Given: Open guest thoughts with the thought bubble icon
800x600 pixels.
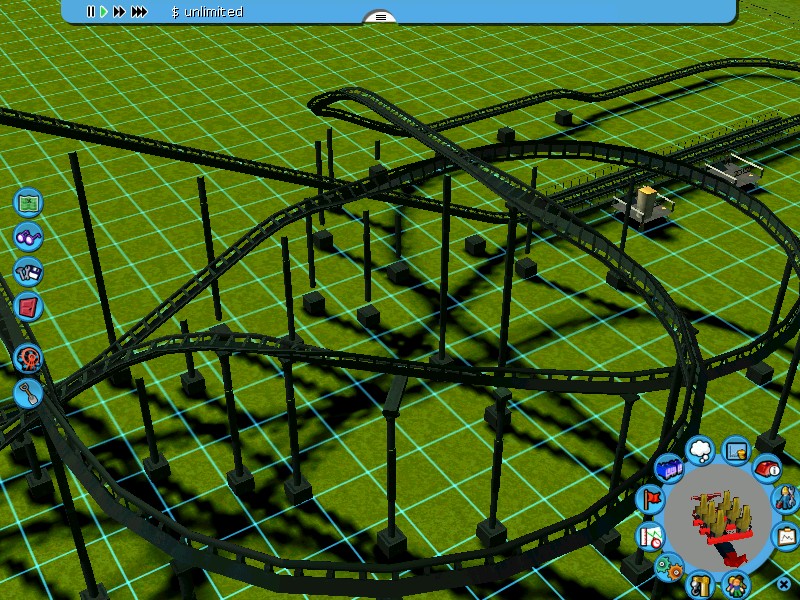Looking at the screenshot, I should coord(701,451).
